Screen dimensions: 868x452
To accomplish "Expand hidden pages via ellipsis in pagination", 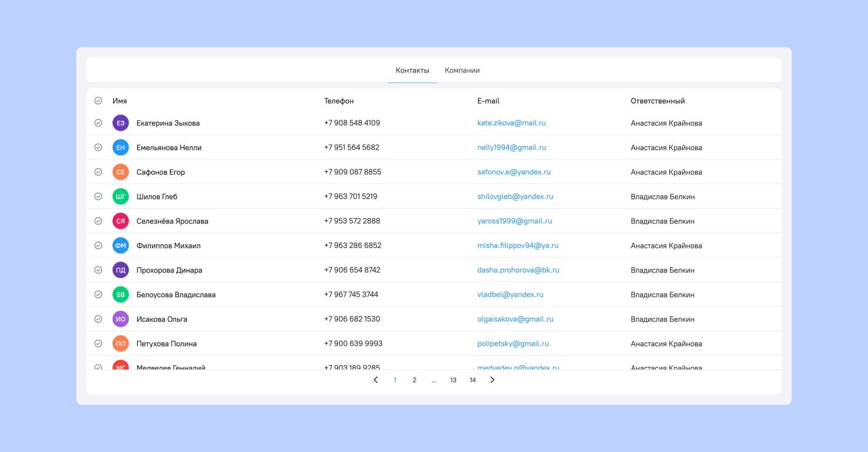I will coord(434,380).
